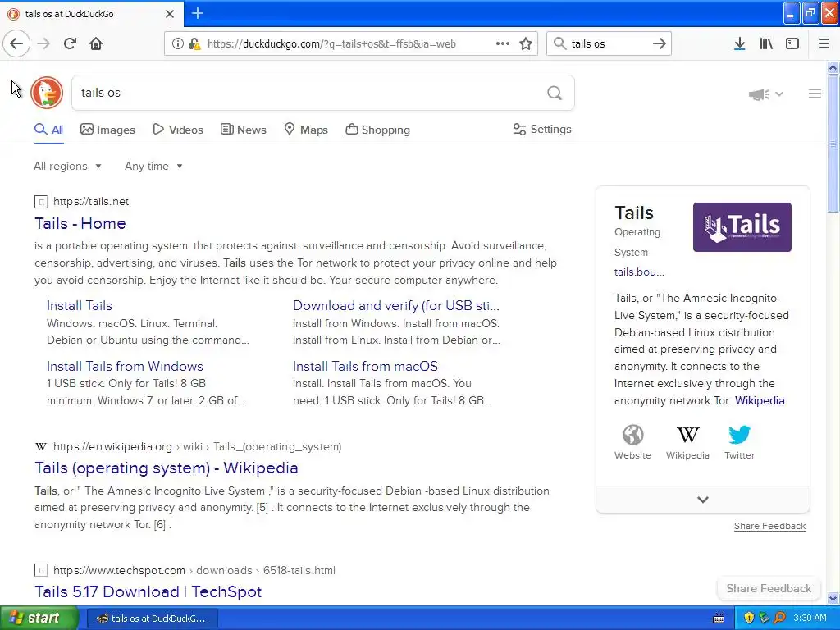Open the Library bookmarks icon
The image size is (840, 630).
pos(766,43)
